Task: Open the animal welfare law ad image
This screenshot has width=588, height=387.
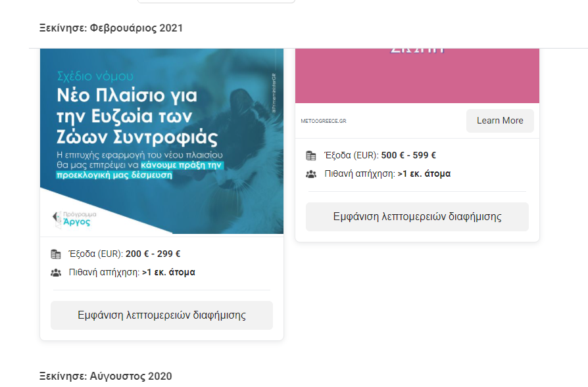Action: (162, 141)
